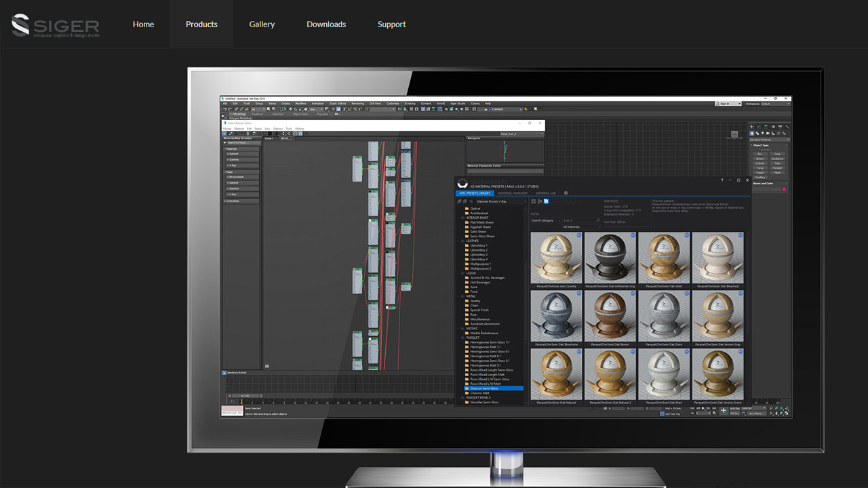
Task: Click the SigerShaders logo icon in the presets window
Action: [462, 183]
